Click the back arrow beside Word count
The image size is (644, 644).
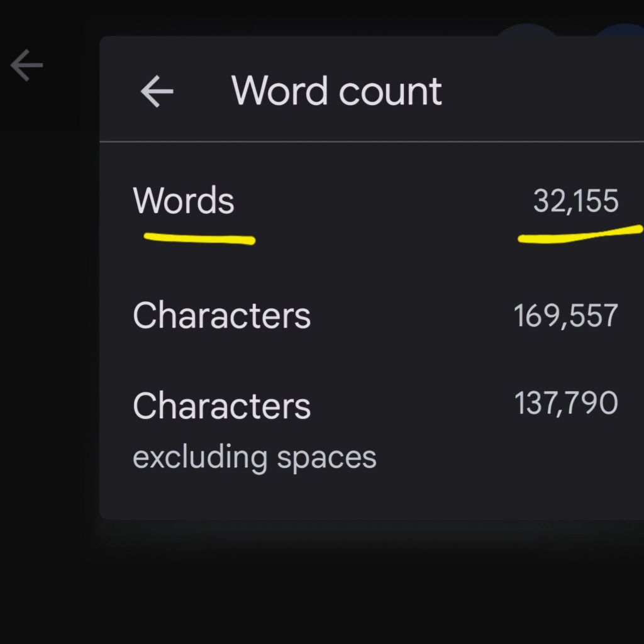coord(157,92)
